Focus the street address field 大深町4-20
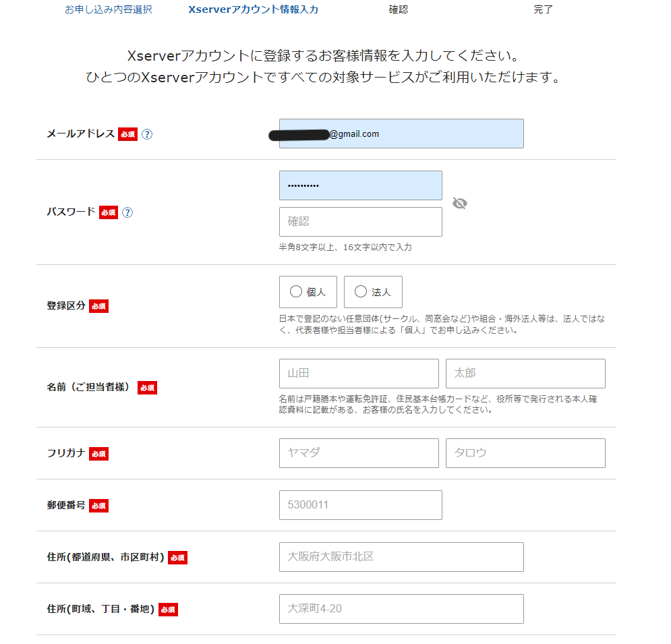Screen dimensions: 671x644 click(x=401, y=609)
